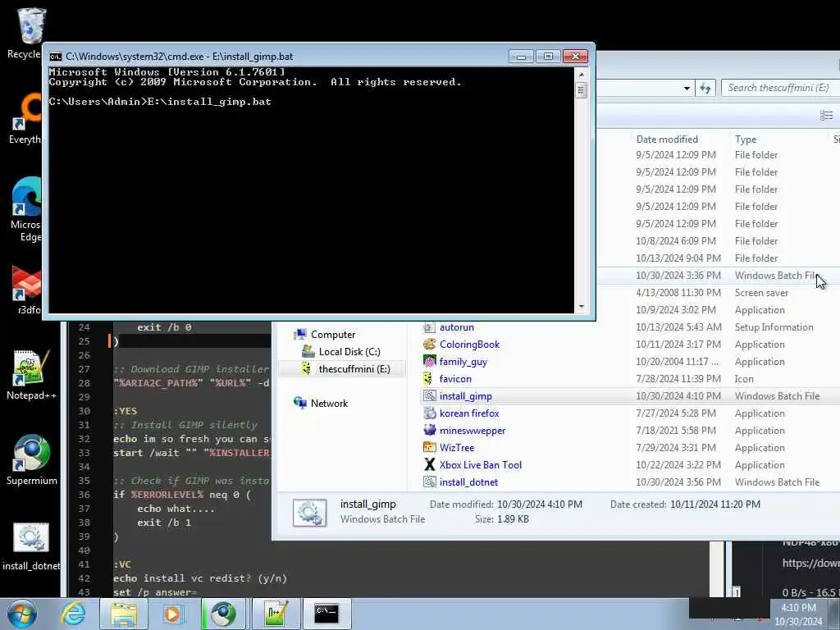This screenshot has width=840, height=630.
Task: Open the address bar history dropdown
Action: click(x=687, y=88)
